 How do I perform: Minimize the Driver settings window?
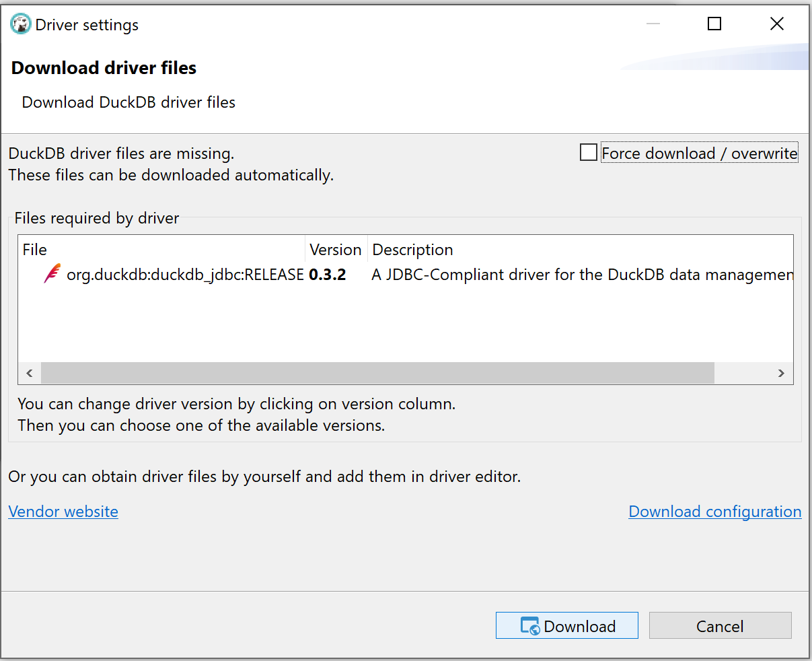653,24
